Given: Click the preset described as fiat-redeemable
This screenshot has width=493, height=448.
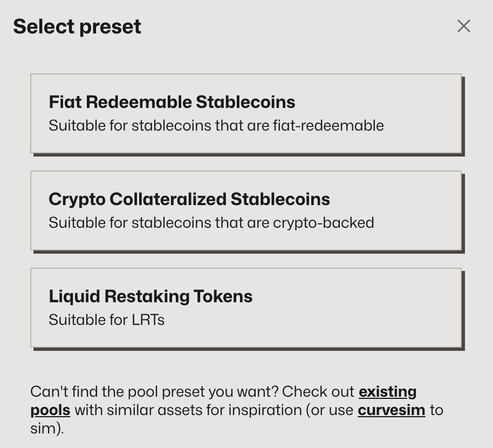Looking at the screenshot, I should click(246, 113).
